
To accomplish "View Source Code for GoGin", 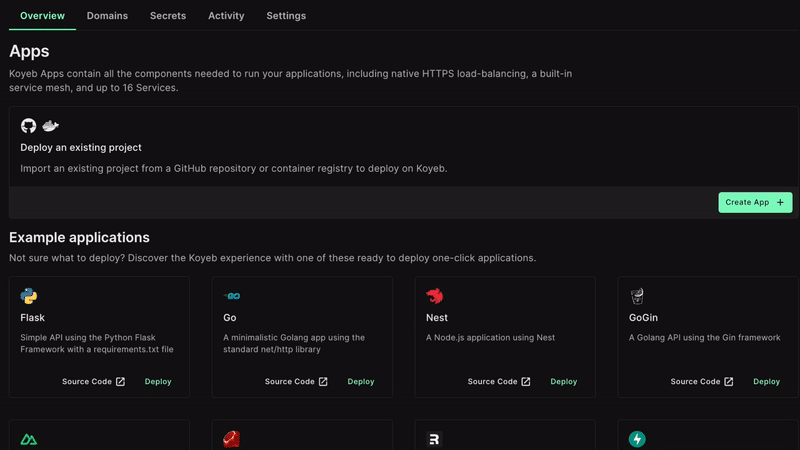I will tap(701, 382).
